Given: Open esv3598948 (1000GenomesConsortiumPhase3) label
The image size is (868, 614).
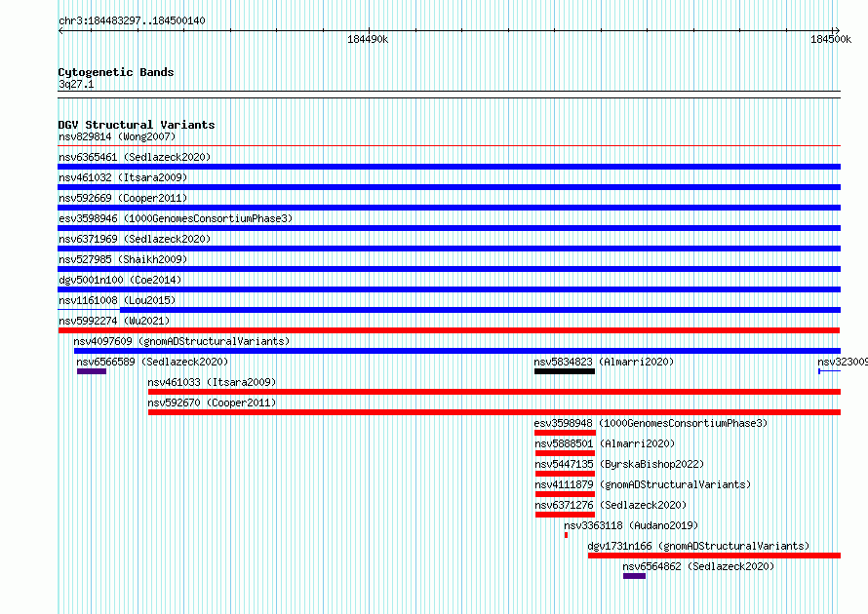Looking at the screenshot, I should 651,423.
